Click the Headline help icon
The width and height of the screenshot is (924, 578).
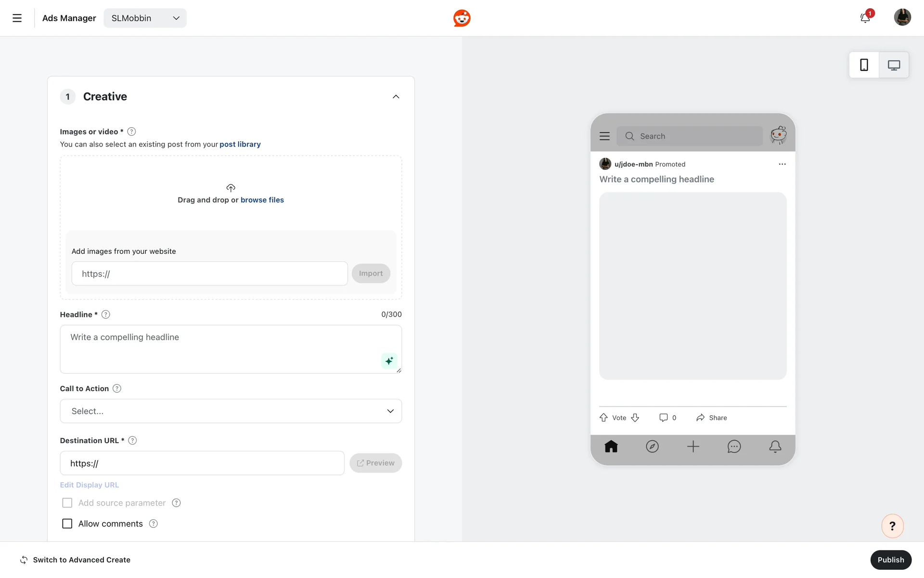coord(106,315)
